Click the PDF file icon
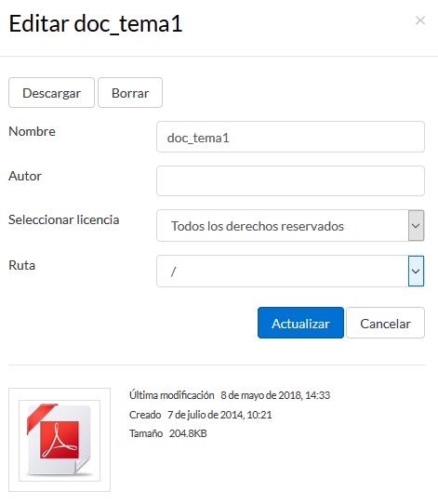The image size is (438, 504). coord(60,441)
